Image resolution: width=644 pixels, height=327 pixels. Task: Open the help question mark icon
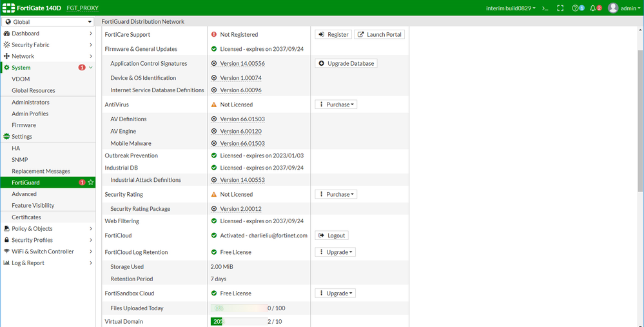click(575, 8)
